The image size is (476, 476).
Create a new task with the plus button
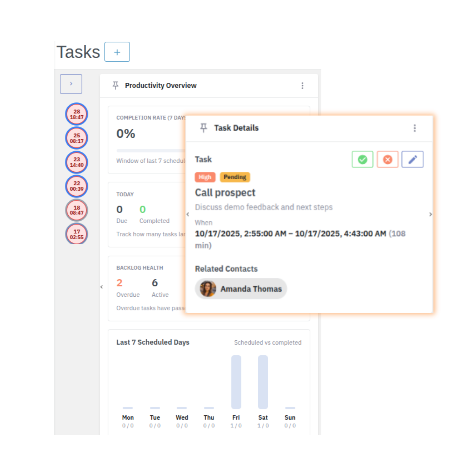pos(117,52)
